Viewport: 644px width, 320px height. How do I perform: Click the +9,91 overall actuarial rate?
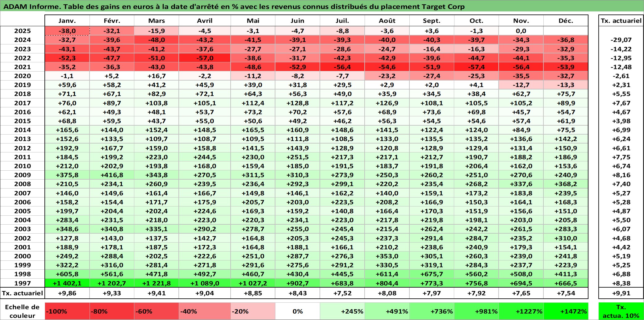pyautogui.click(x=621, y=293)
